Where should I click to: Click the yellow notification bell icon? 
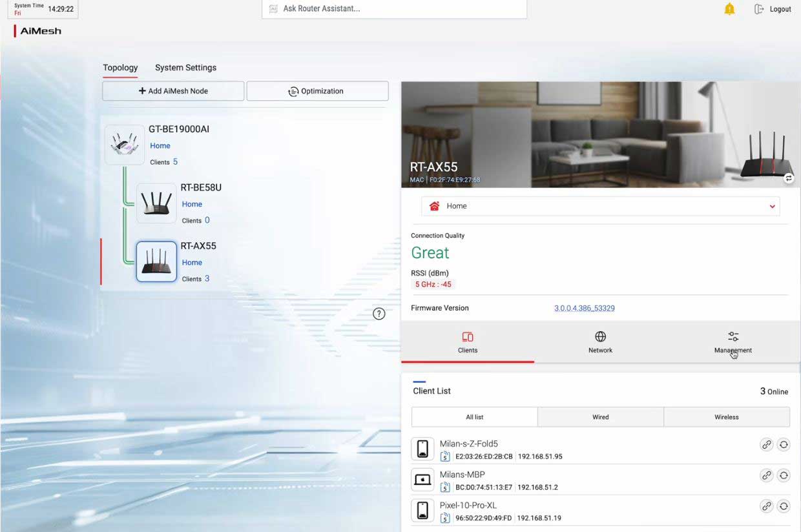(729, 9)
